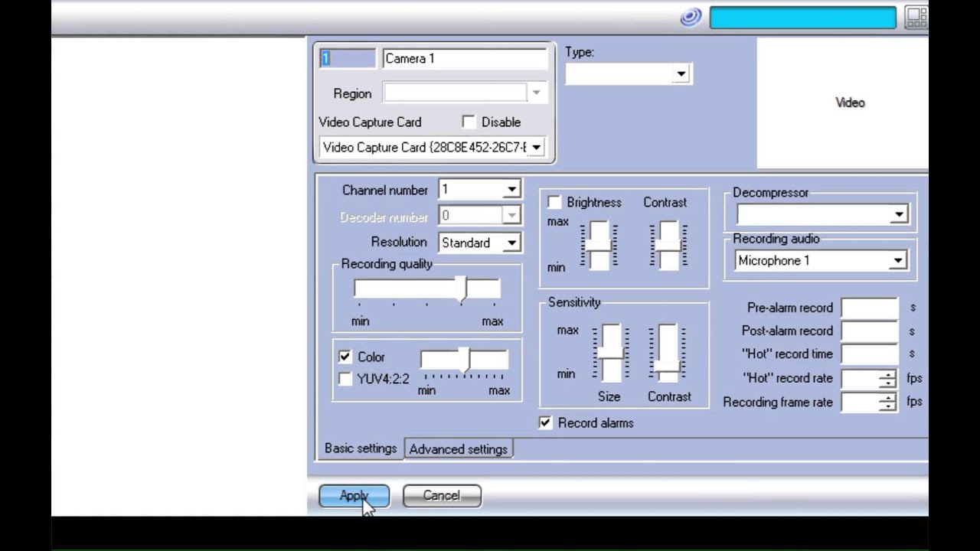Click the Cancel button

pos(442,496)
